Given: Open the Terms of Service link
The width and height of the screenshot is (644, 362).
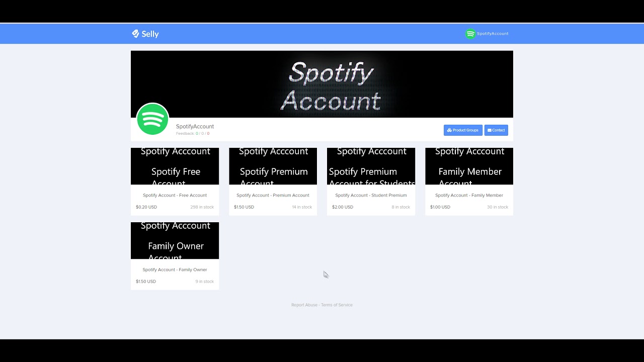Looking at the screenshot, I should pos(337,305).
